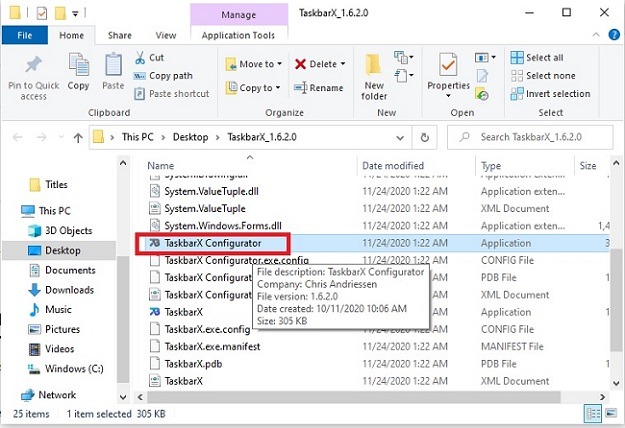
Task: Sort by Date modified column header
Action: pyautogui.click(x=393, y=166)
